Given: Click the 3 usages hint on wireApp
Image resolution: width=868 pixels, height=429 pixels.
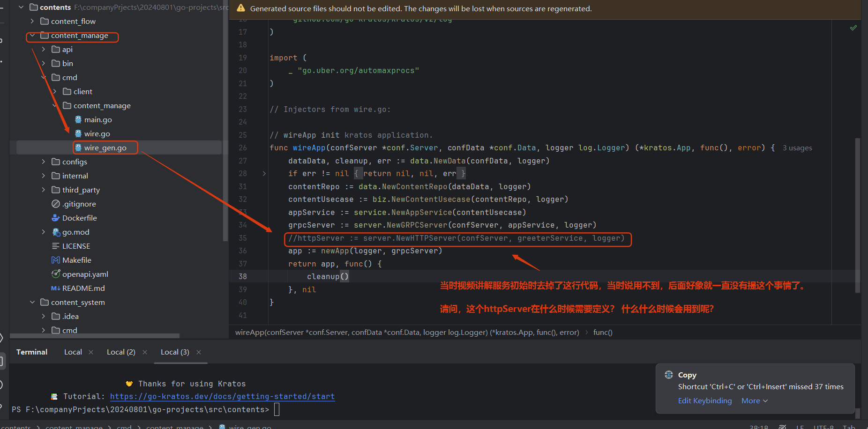Looking at the screenshot, I should pos(797,148).
